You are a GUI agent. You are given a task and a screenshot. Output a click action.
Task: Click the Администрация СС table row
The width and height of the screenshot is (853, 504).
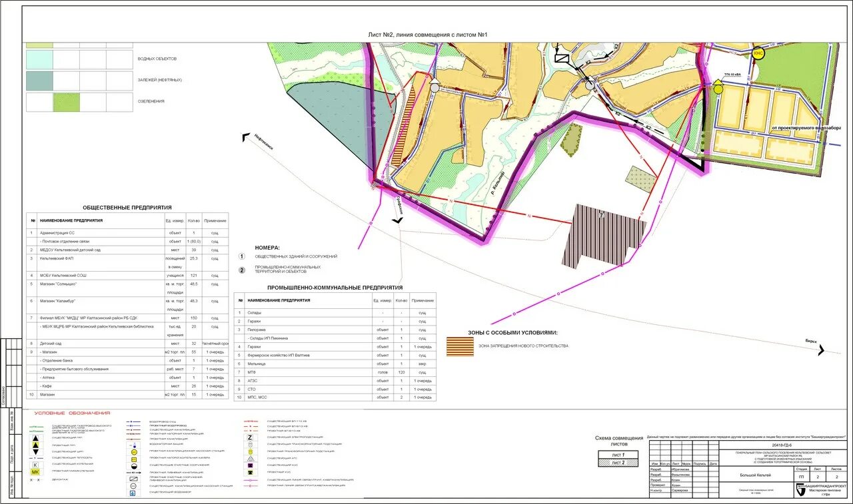(127, 233)
